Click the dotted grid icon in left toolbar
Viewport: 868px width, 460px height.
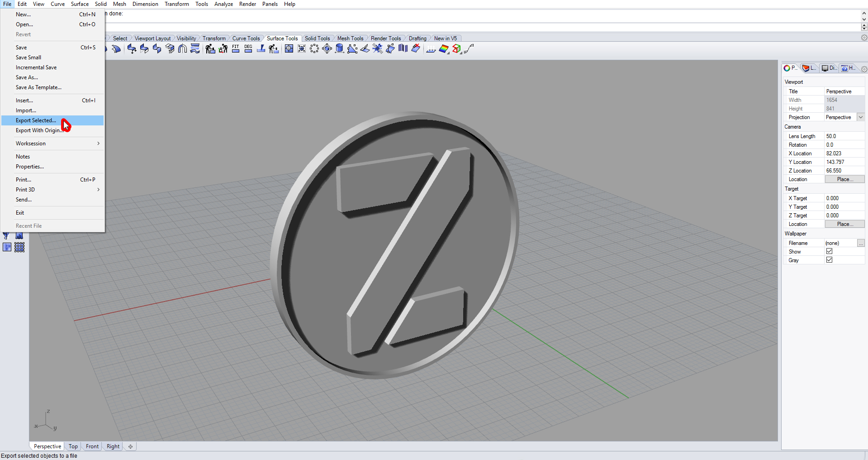19,247
